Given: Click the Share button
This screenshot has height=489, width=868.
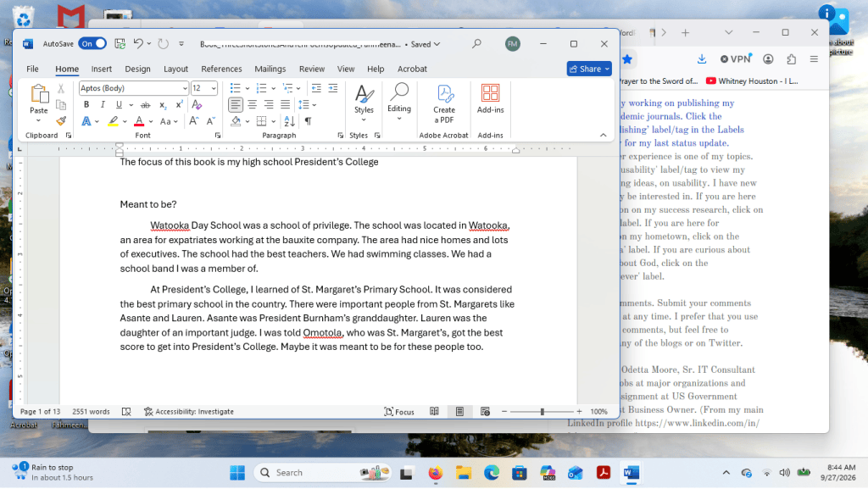Looking at the screenshot, I should [589, 69].
